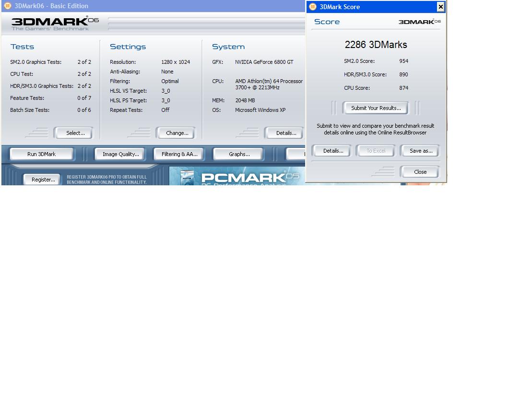Image resolution: width=532 pixels, height=410 pixels.
Task: Click the CPU Score value 874
Action: tap(403, 88)
